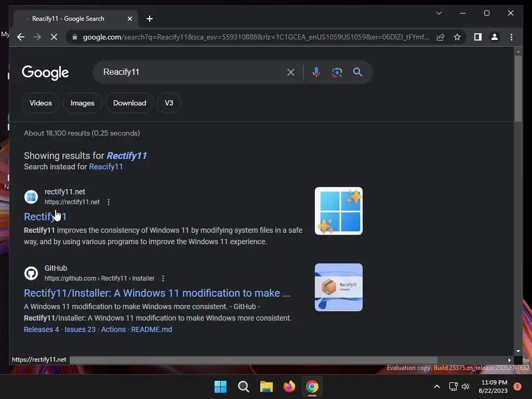
Task: Bookmark this tab with the star
Action: click(x=457, y=37)
